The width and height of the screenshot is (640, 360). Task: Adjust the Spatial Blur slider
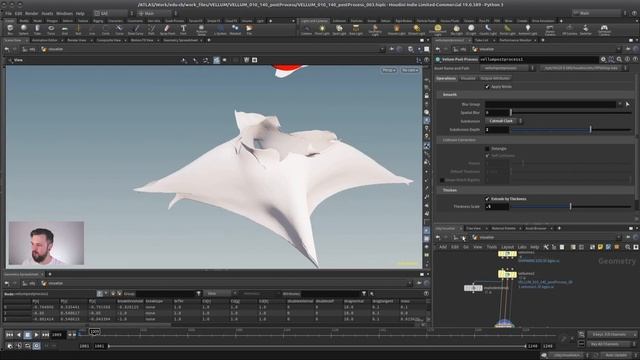click(570, 113)
